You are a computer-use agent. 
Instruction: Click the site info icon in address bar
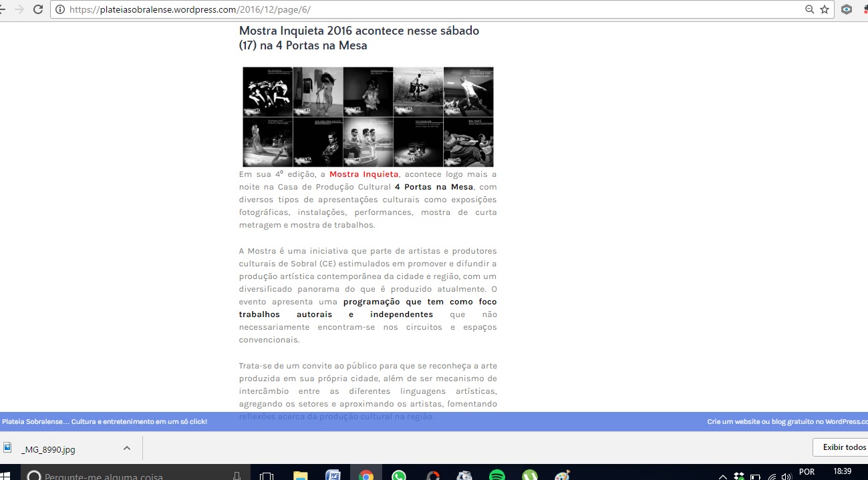tap(60, 9)
